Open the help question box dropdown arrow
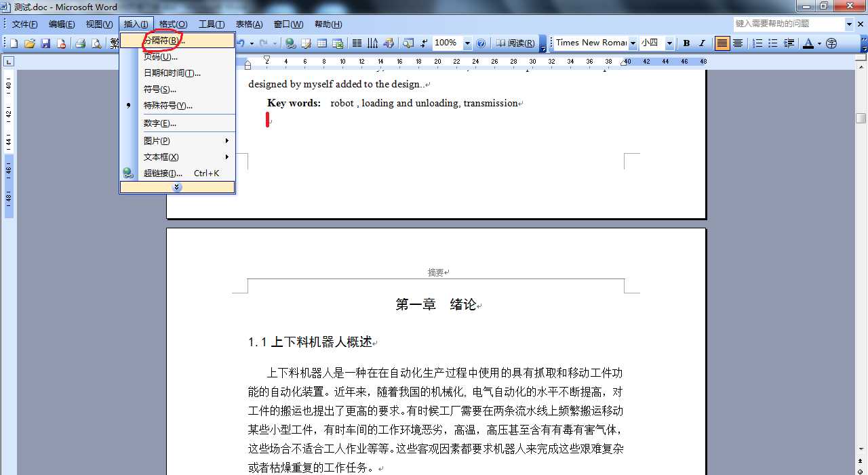 [849, 24]
